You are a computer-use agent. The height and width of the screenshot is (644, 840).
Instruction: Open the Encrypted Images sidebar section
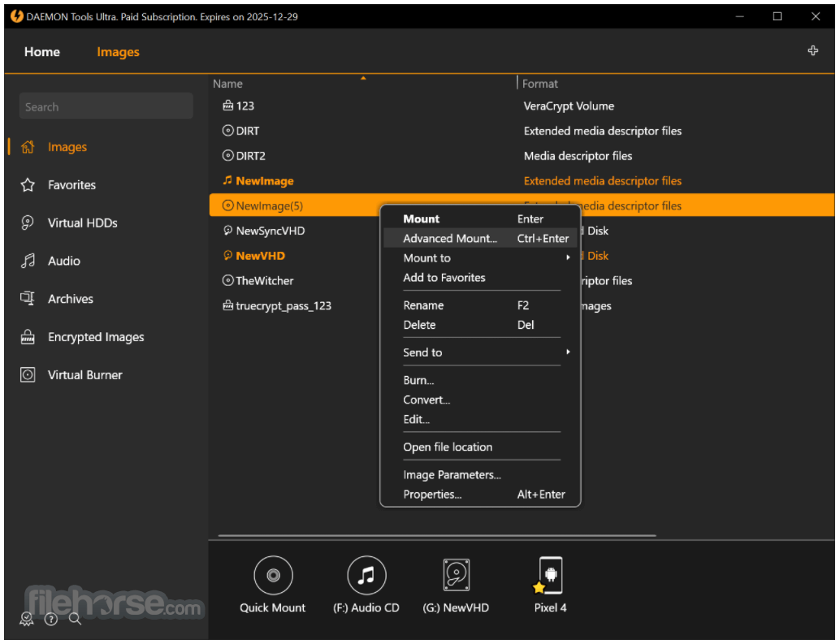pyautogui.click(x=96, y=337)
